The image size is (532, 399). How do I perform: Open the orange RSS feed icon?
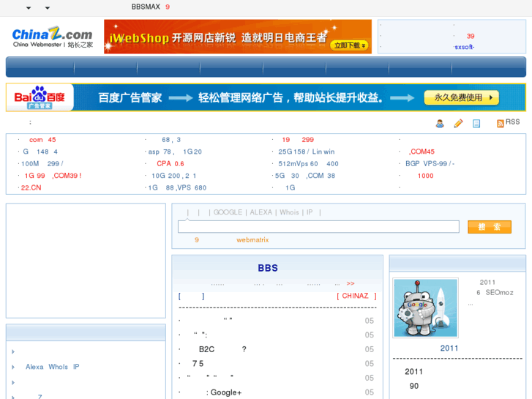click(x=500, y=124)
